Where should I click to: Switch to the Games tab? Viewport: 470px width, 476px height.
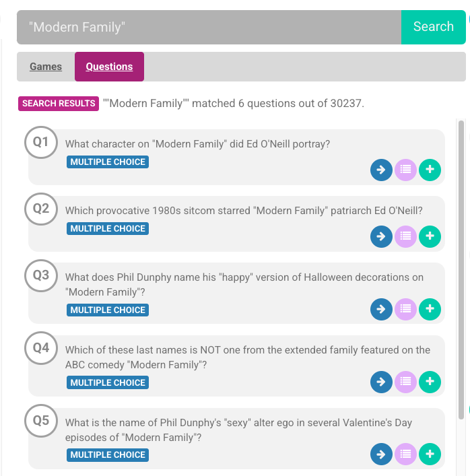pyautogui.click(x=46, y=67)
